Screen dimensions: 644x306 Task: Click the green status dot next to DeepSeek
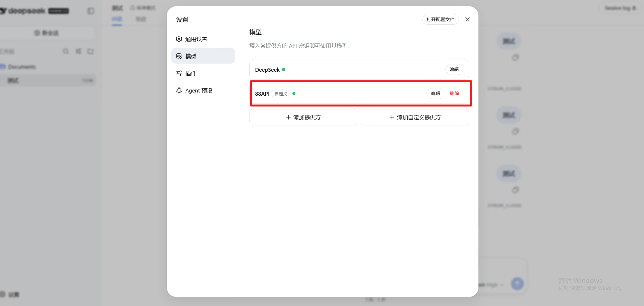pyautogui.click(x=283, y=69)
